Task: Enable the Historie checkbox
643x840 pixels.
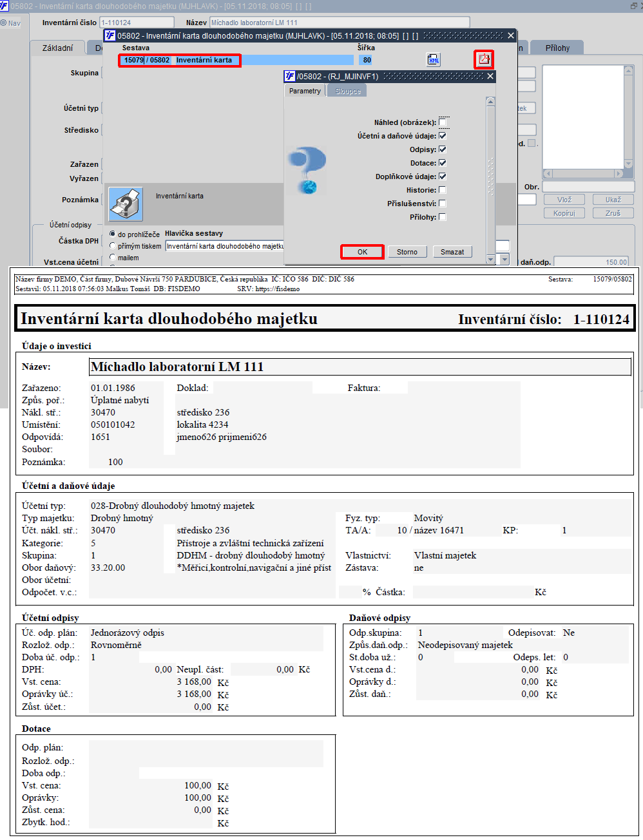Action: point(443,190)
